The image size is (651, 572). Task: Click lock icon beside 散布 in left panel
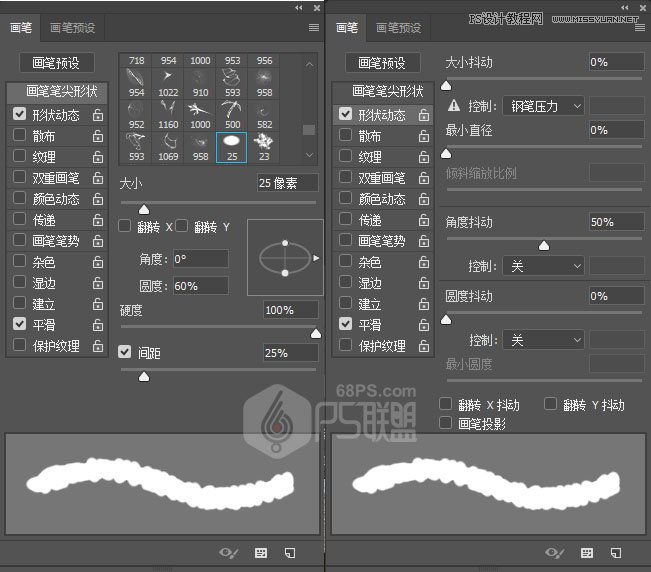click(x=98, y=136)
